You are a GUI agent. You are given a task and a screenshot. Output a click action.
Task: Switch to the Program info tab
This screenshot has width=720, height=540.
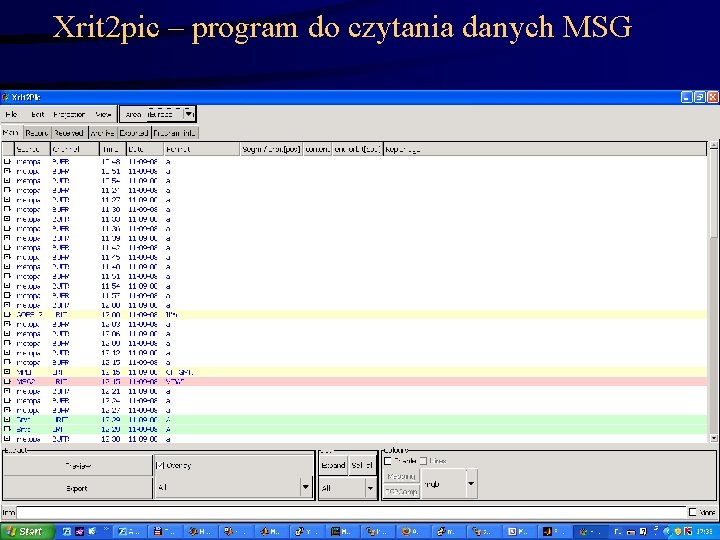174,133
